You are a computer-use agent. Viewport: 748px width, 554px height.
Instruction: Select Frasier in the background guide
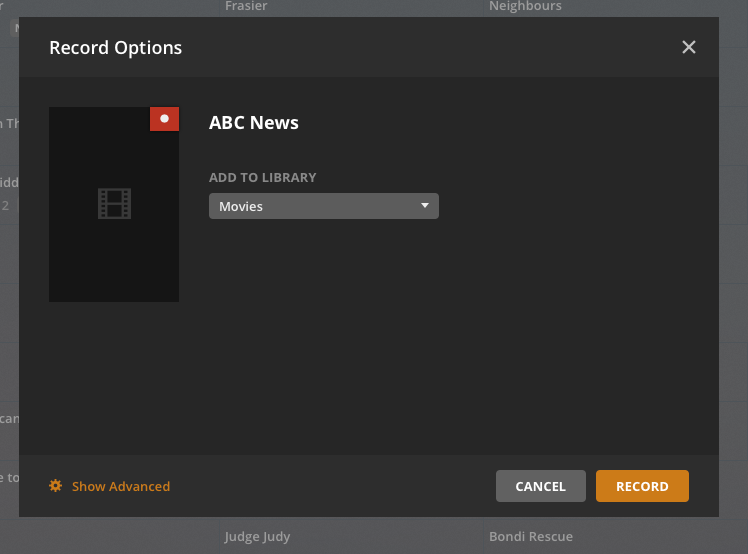(246, 6)
